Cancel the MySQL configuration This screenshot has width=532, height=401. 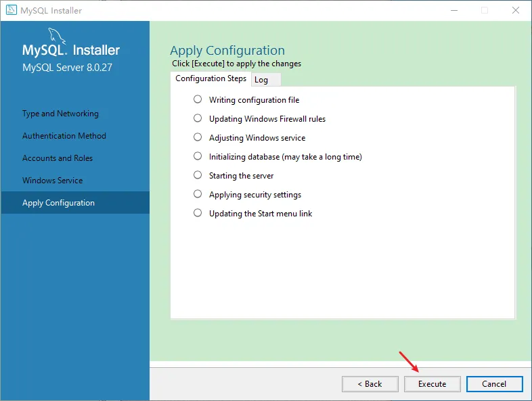tap(494, 383)
